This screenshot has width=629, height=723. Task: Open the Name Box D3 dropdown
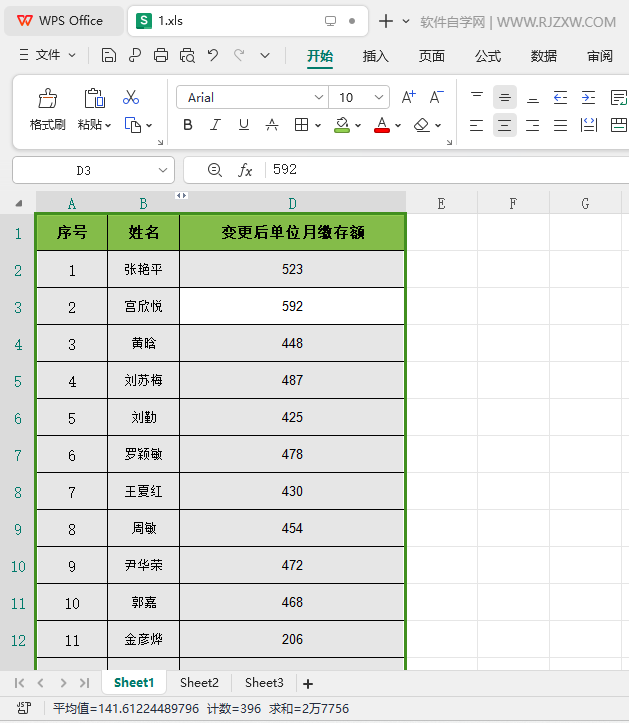coord(163,170)
